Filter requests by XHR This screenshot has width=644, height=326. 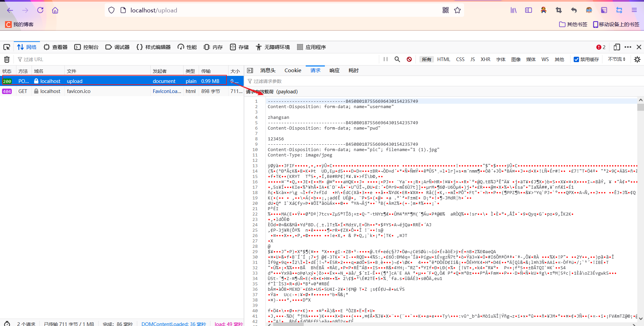(x=486, y=59)
